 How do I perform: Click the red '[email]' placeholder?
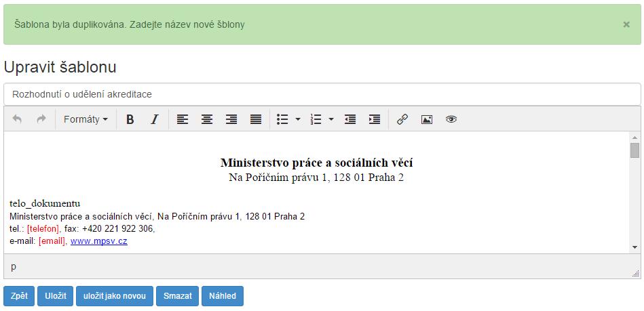tap(52, 241)
